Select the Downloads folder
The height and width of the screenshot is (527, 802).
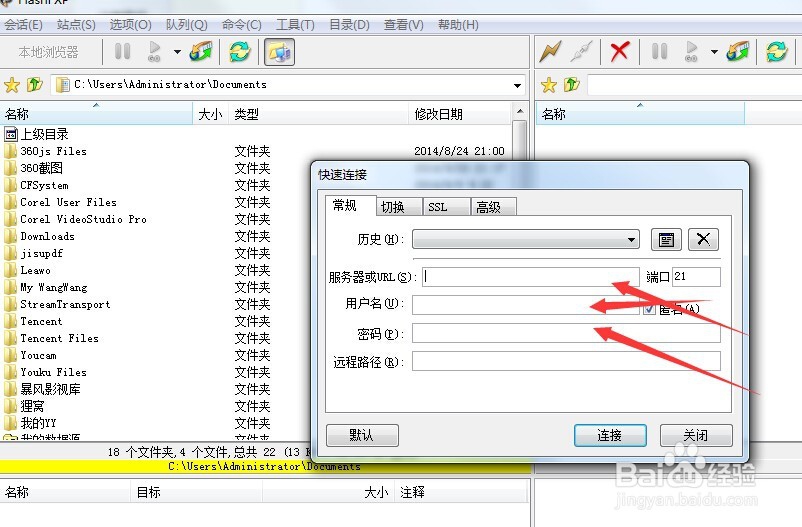click(40, 236)
